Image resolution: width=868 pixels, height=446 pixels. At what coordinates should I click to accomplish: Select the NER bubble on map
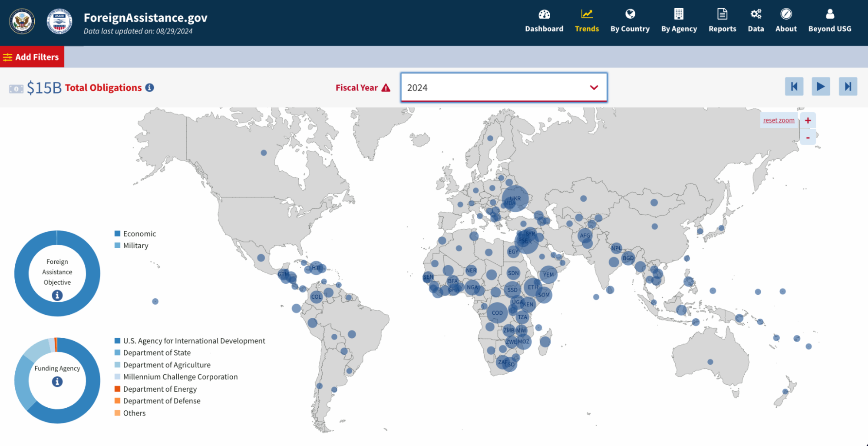click(x=471, y=270)
